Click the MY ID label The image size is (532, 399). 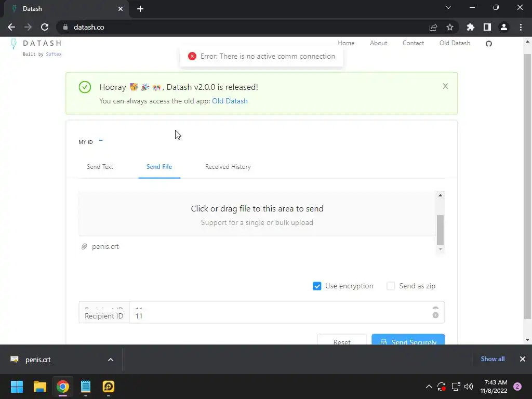pos(86,142)
